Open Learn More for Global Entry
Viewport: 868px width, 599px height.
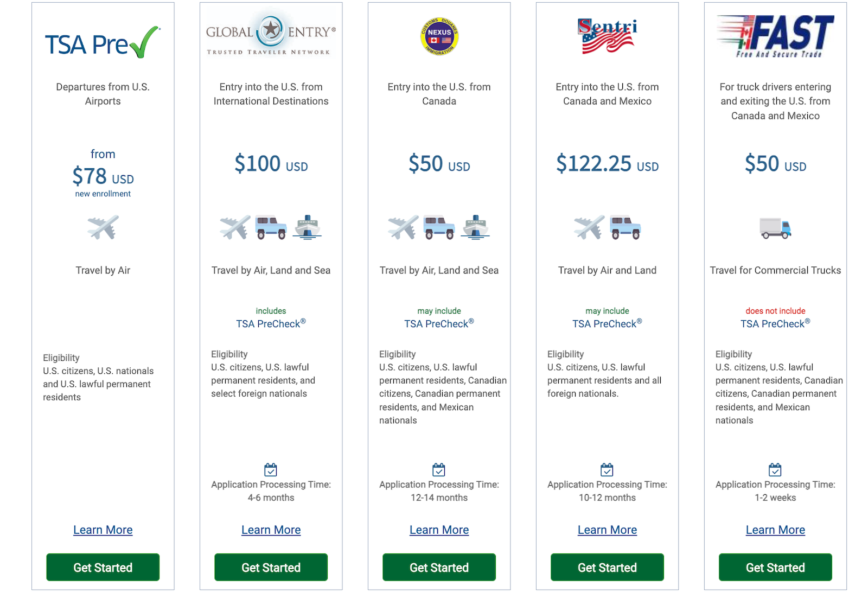point(271,530)
